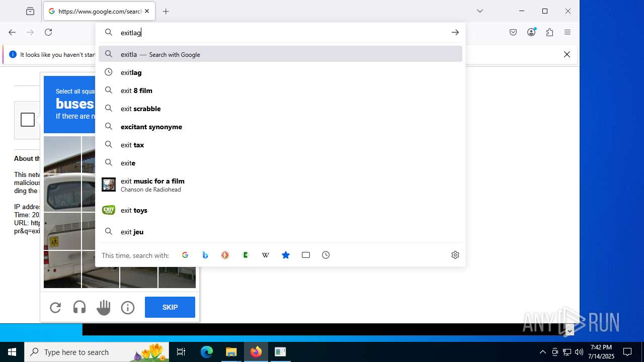Tick the 'I'm not a robot' checkbox
This screenshot has width=644, height=362.
coord(28,120)
